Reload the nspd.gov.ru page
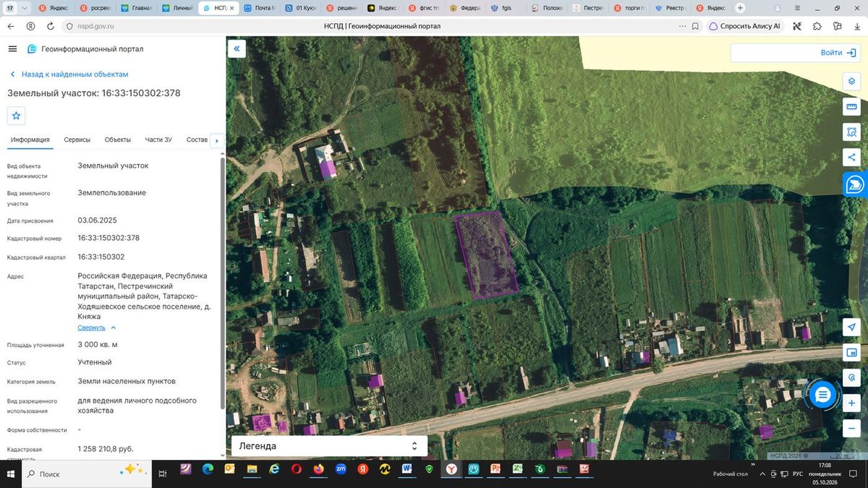Viewport: 868px width, 488px height. pos(50,26)
